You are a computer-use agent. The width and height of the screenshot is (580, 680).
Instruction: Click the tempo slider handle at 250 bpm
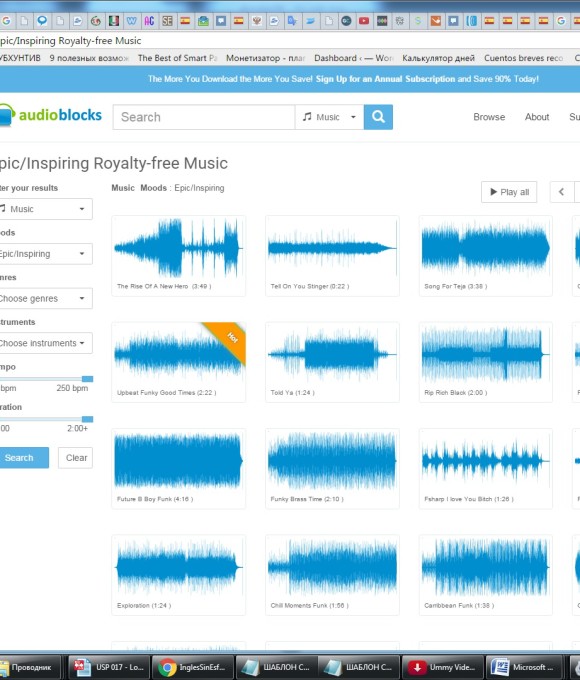[x=87, y=379]
